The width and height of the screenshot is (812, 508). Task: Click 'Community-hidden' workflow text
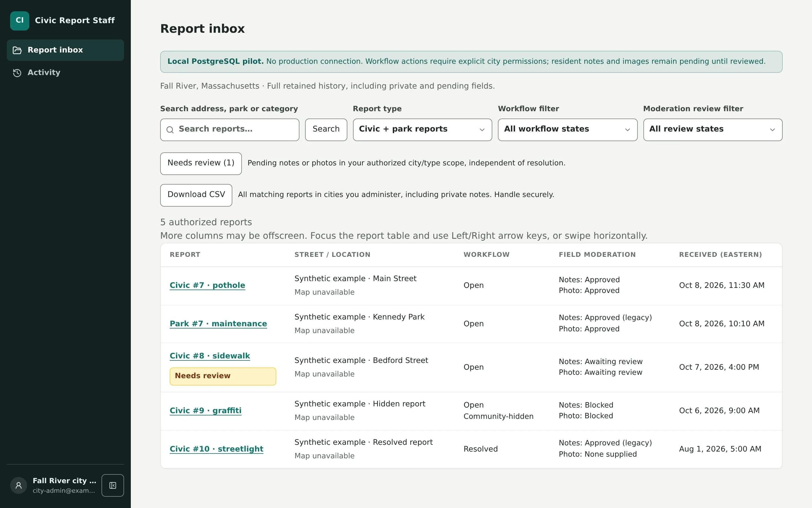tap(498, 416)
